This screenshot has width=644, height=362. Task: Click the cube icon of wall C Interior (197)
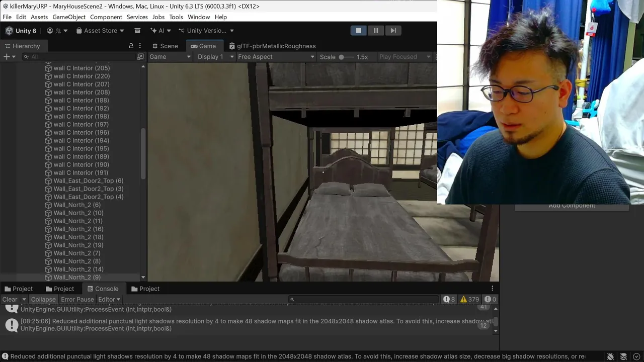(x=48, y=124)
